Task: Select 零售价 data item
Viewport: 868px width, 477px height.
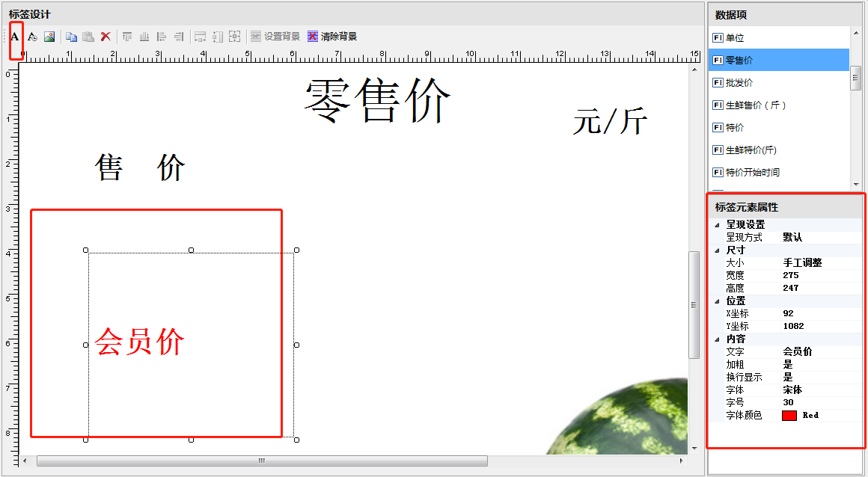Action: [x=778, y=60]
